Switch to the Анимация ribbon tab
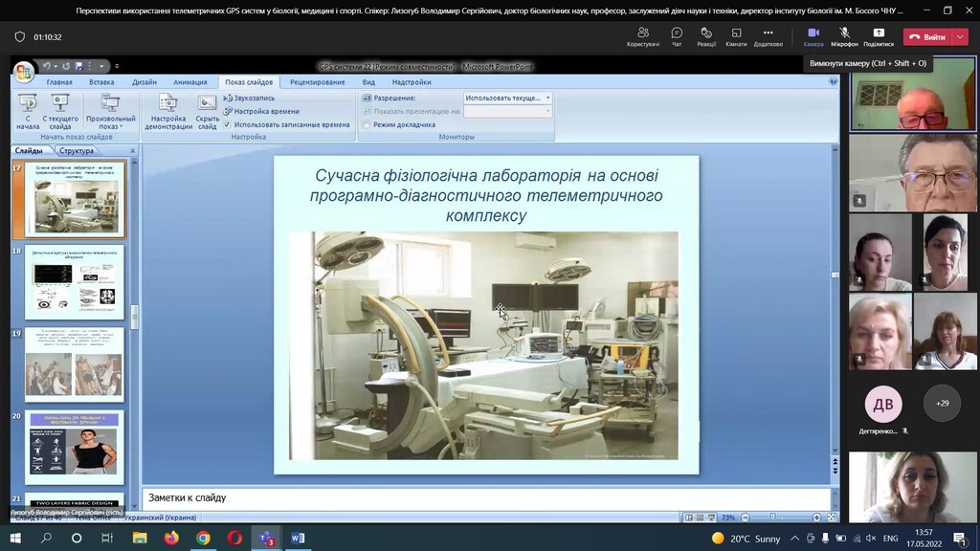 190,82
